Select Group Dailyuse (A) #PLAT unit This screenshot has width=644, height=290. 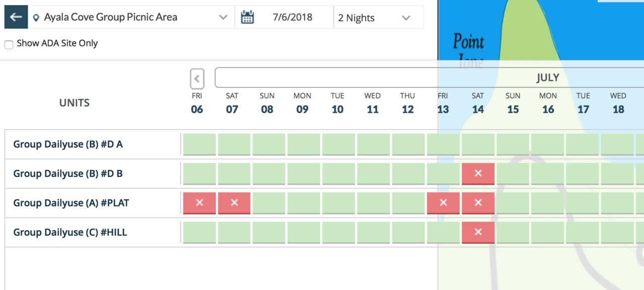click(x=71, y=203)
